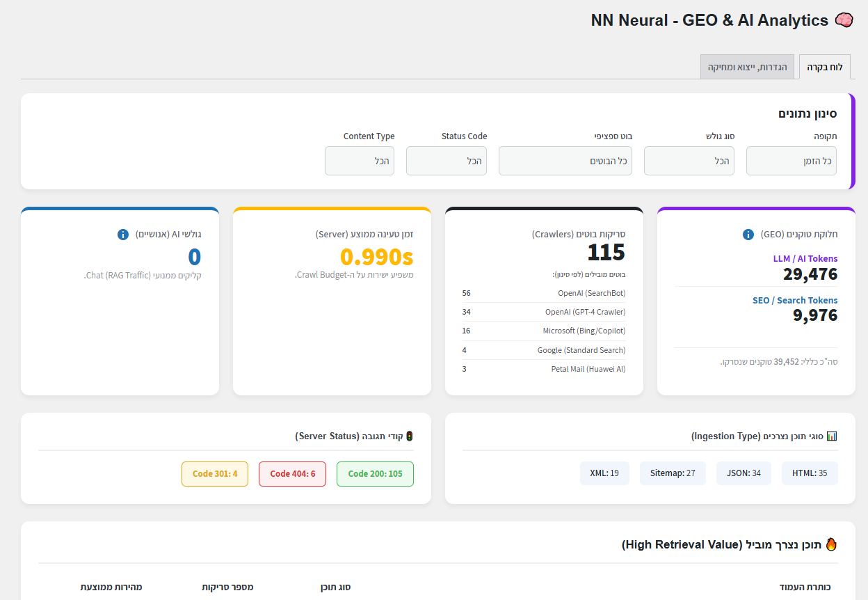Click the traffic light icon beside Server Status
The image size is (868, 600).
click(x=410, y=436)
